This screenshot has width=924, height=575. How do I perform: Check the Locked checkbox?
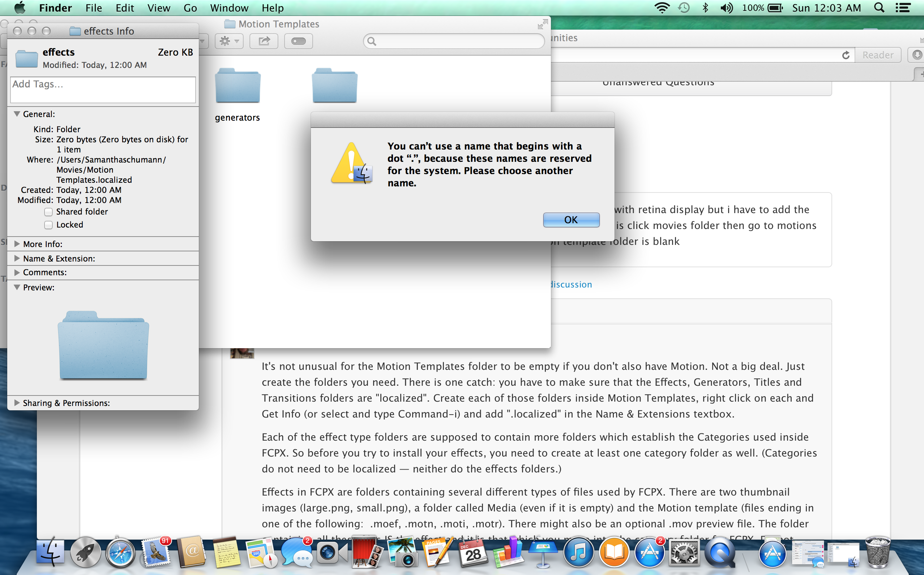point(48,225)
